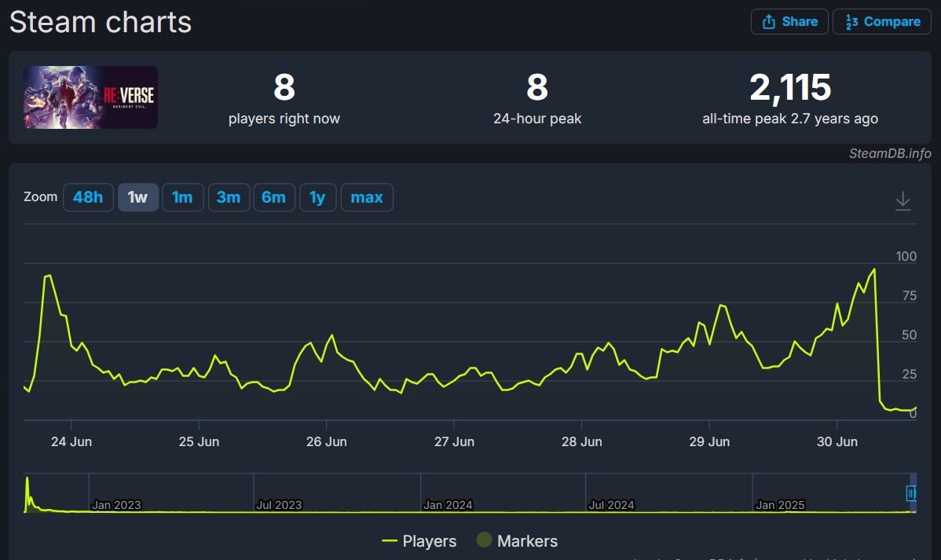This screenshot has width=941, height=560.
Task: Grab the navigator range handle at timeline end
Action: pyautogui.click(x=910, y=493)
